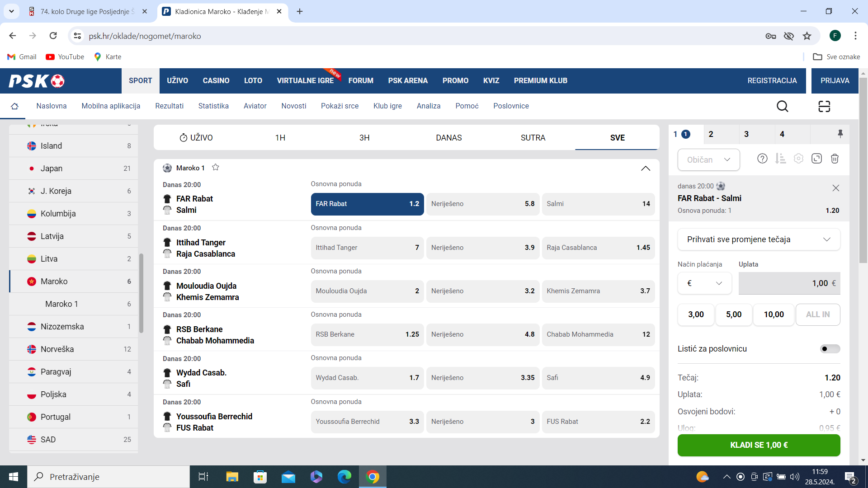Switch to SUTRA filter tab
The image size is (868, 488).
click(533, 138)
